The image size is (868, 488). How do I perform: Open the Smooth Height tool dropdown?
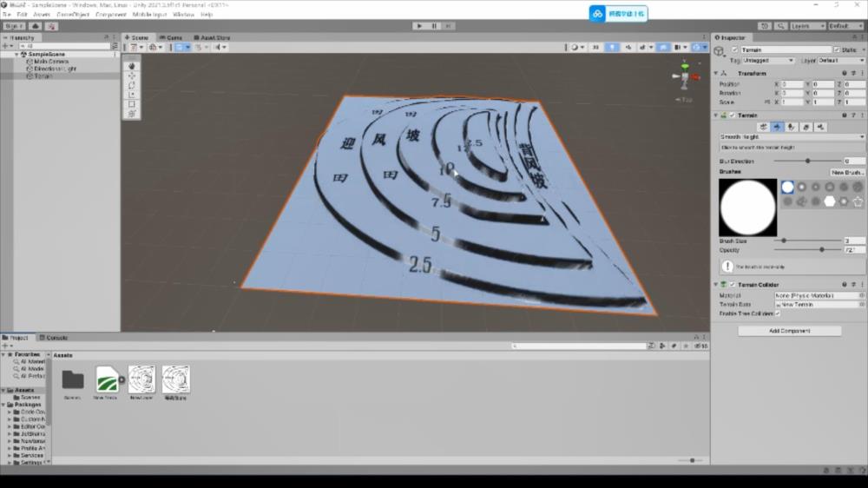coord(792,137)
